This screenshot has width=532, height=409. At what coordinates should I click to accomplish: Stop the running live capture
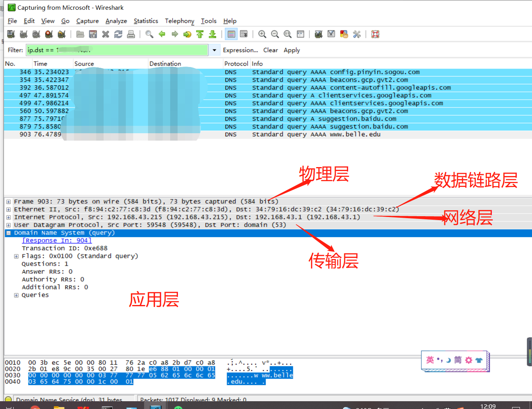[49, 34]
